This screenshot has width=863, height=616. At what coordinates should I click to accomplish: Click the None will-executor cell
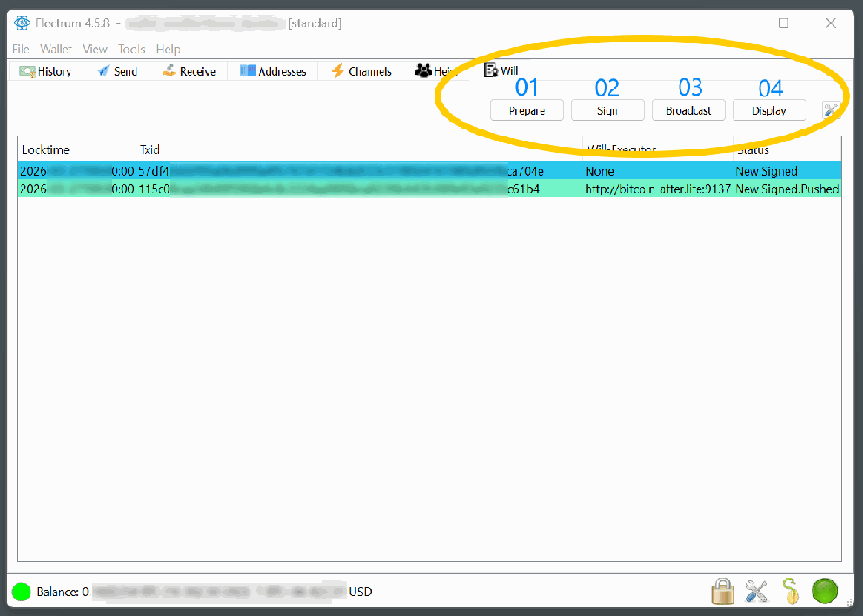coord(658,170)
